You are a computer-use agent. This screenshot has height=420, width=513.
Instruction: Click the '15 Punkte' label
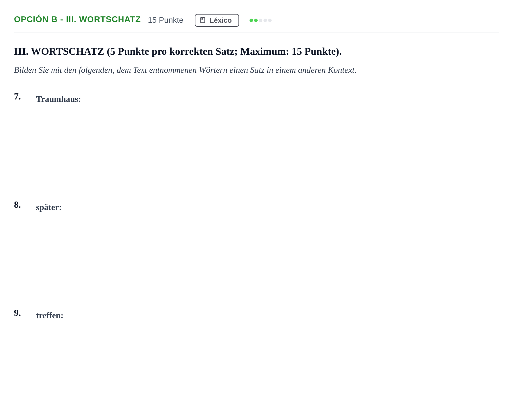pyautogui.click(x=165, y=20)
